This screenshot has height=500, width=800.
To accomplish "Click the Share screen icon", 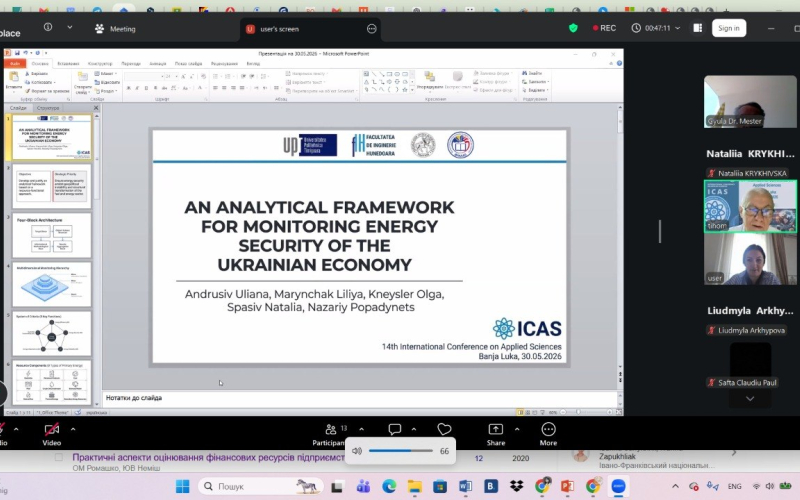I will click(x=495, y=429).
